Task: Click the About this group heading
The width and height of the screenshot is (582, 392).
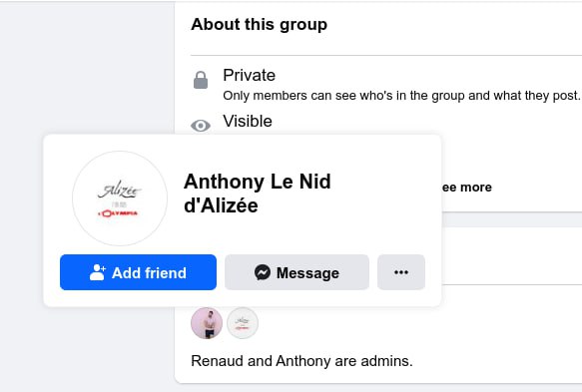Action: pyautogui.click(x=260, y=25)
